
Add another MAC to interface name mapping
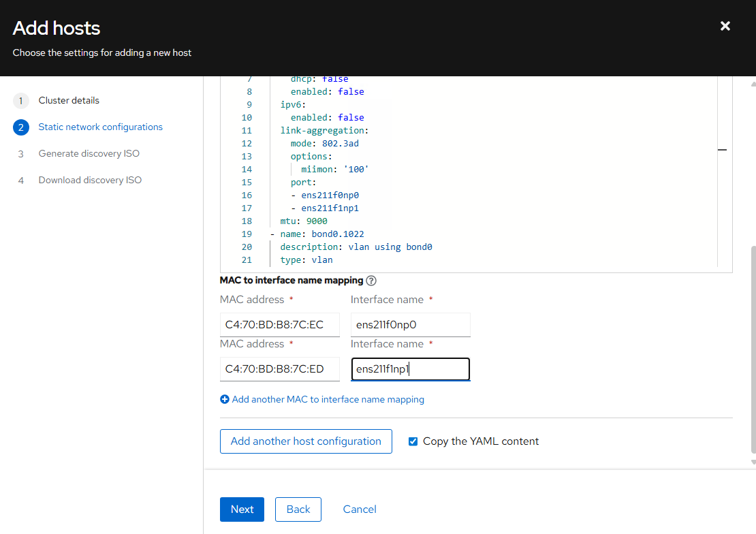click(x=328, y=399)
